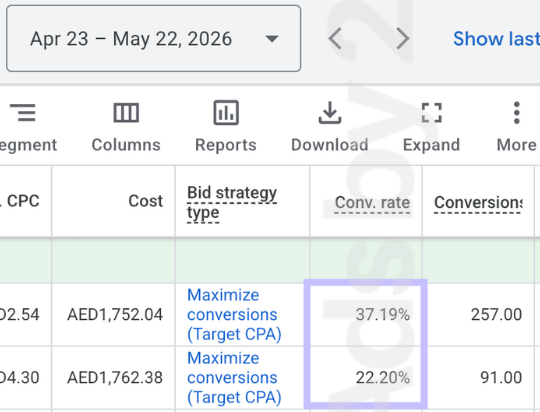The height and width of the screenshot is (412, 540).
Task: Sort by Conv. rate column header
Action: click(x=372, y=203)
